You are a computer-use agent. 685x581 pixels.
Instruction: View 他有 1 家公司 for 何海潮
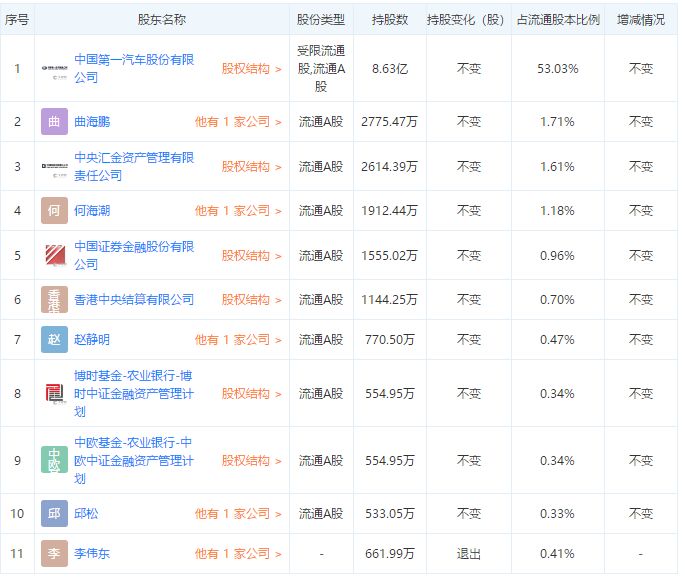tap(238, 211)
